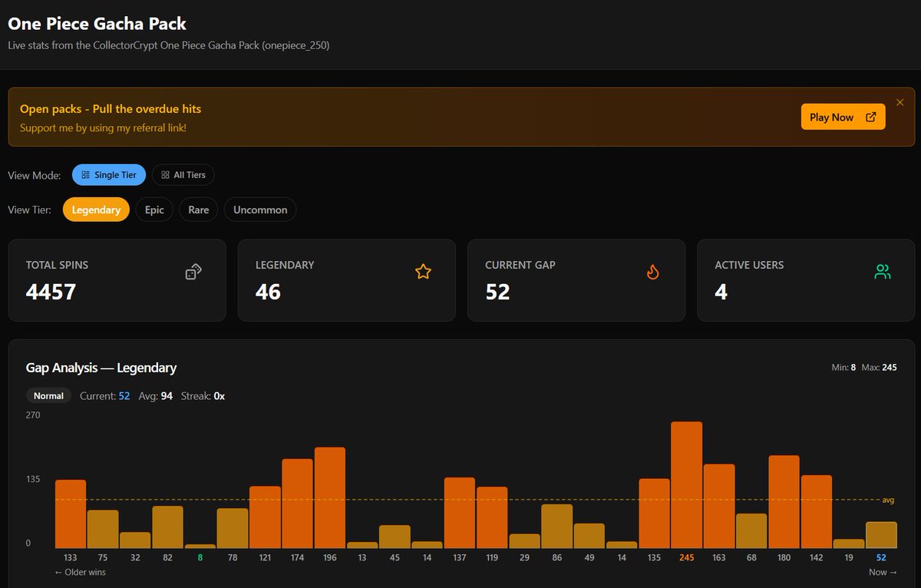Click the Avg: 94 stat
Viewport: 921px width, 588px height.
click(154, 396)
